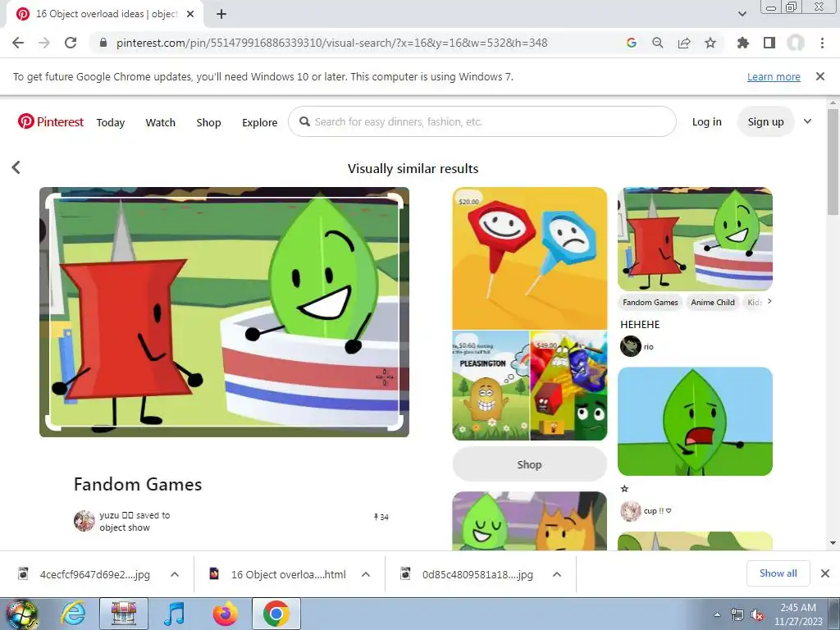
Task: Expand options for 0d85c4809581a18 jpg download
Action: 557,574
